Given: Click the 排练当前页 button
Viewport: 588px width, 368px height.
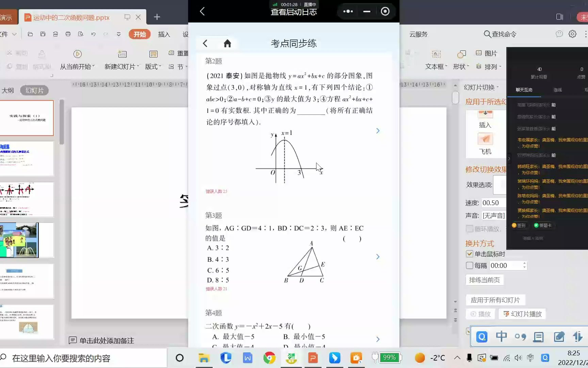Looking at the screenshot, I should [484, 279].
